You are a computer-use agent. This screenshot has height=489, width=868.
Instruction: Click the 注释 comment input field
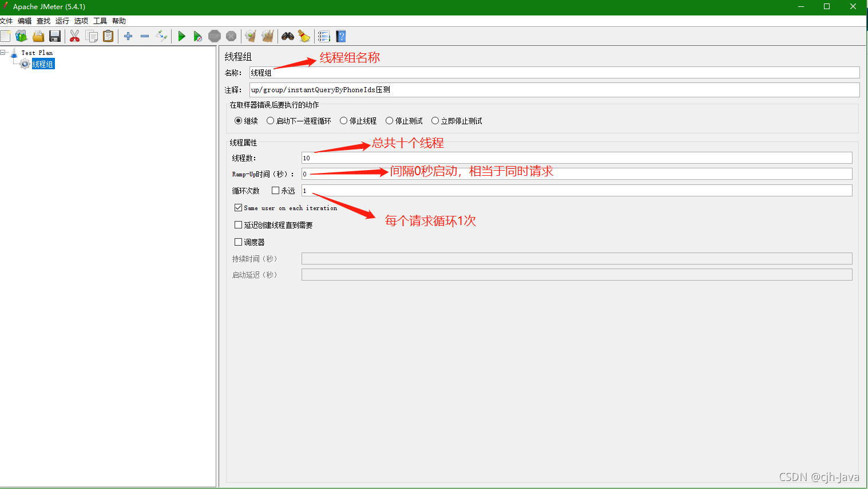click(x=554, y=90)
